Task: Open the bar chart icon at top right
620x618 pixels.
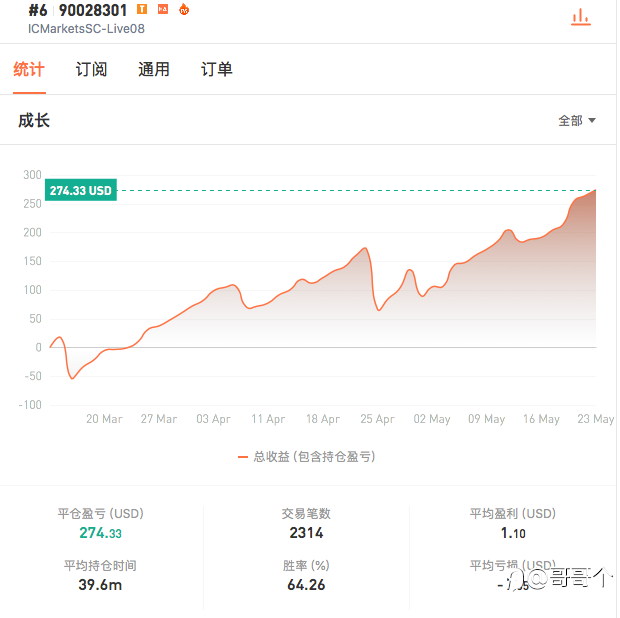Action: click(x=579, y=17)
